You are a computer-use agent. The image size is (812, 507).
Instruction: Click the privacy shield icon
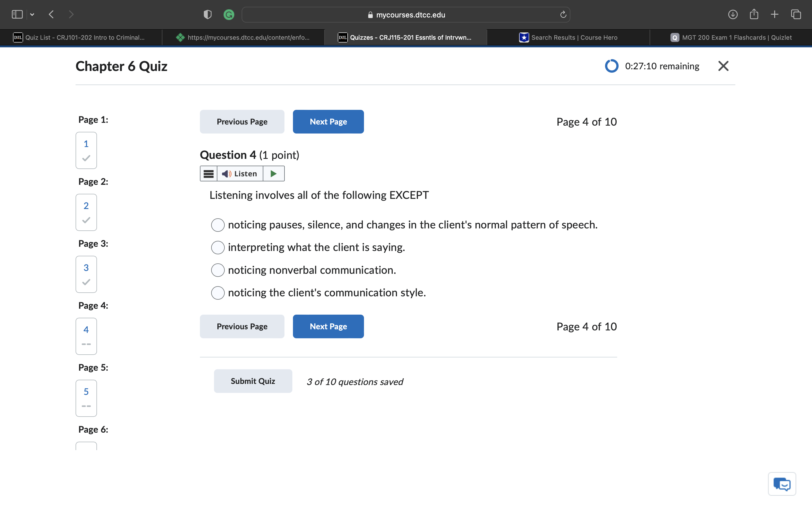click(x=208, y=14)
